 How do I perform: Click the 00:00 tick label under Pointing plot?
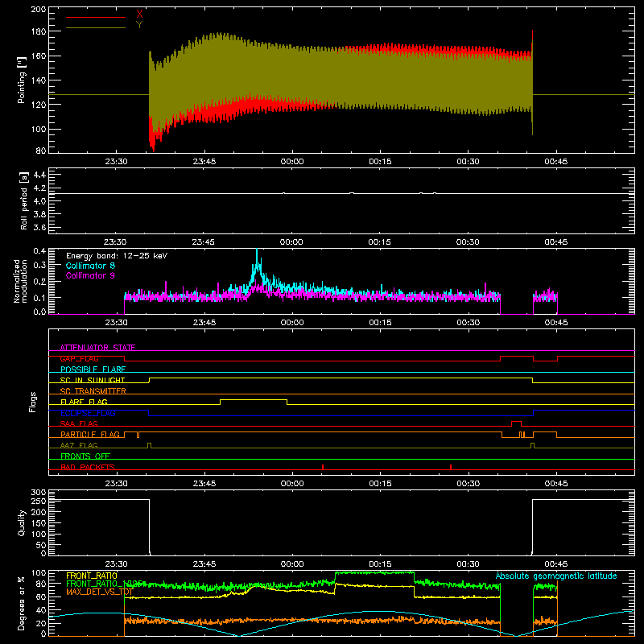pos(292,162)
